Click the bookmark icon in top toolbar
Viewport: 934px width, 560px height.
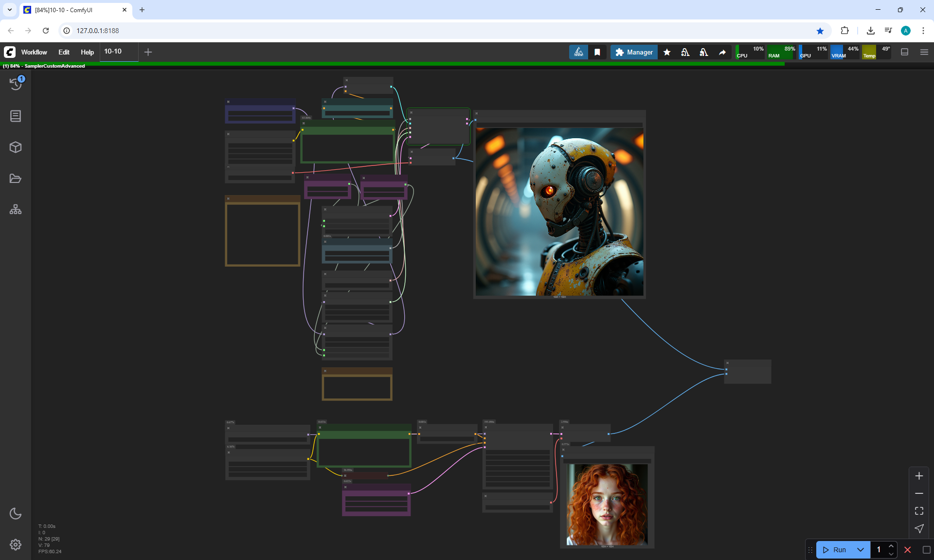(x=597, y=52)
